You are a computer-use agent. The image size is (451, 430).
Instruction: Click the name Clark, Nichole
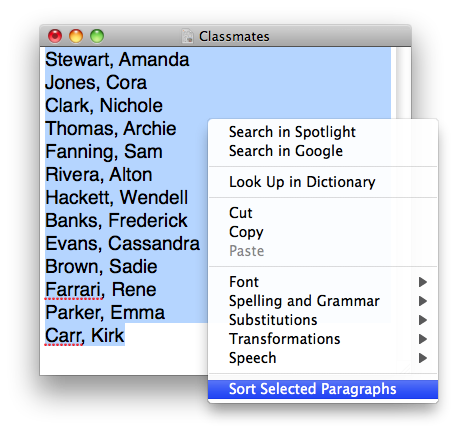point(104,106)
